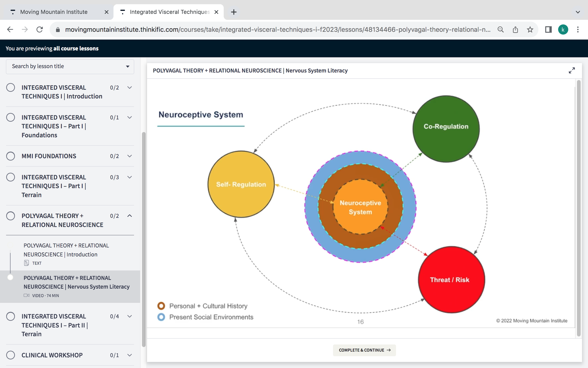
Task: Click the Complete & Continue button
Action: pyautogui.click(x=364, y=350)
